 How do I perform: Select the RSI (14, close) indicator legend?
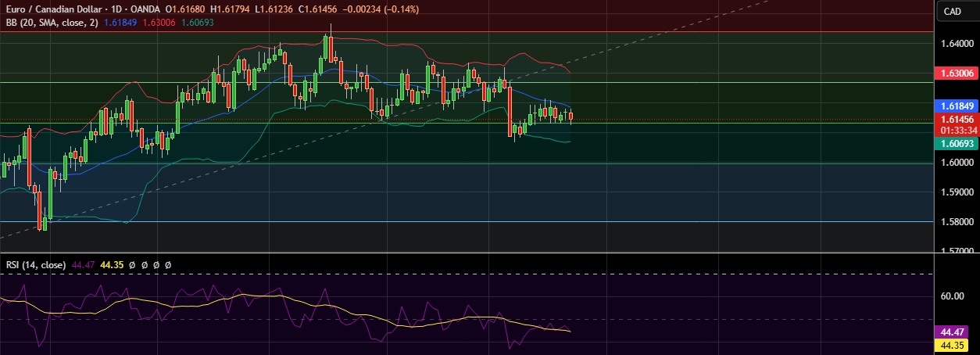click(36, 265)
